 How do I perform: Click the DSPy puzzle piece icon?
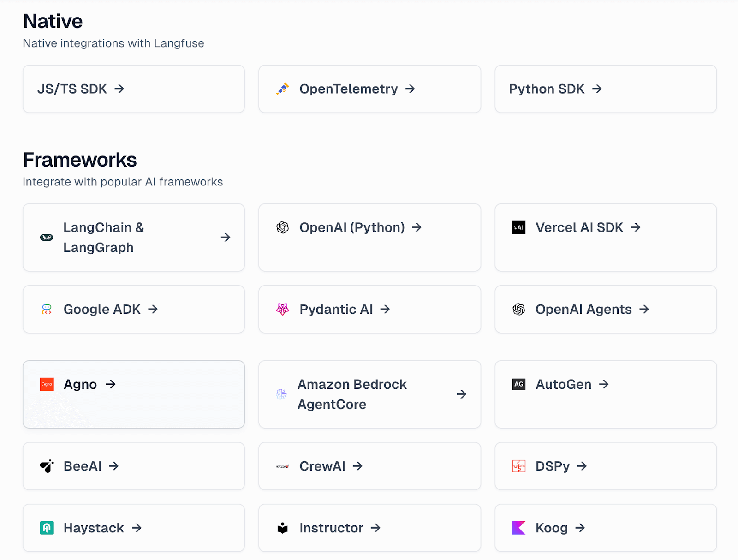pos(518,466)
